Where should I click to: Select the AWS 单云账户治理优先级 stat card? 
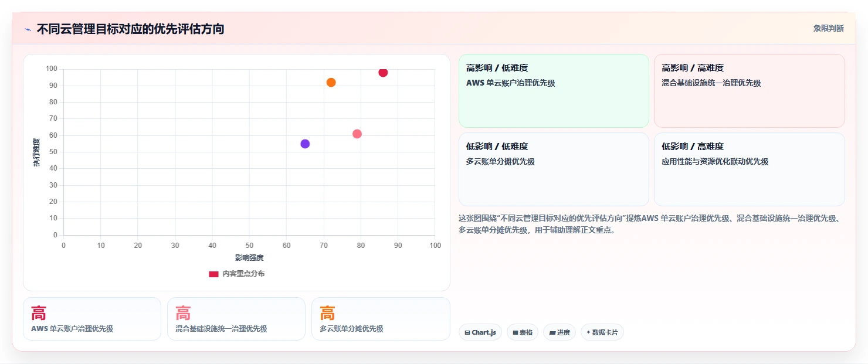pos(92,319)
